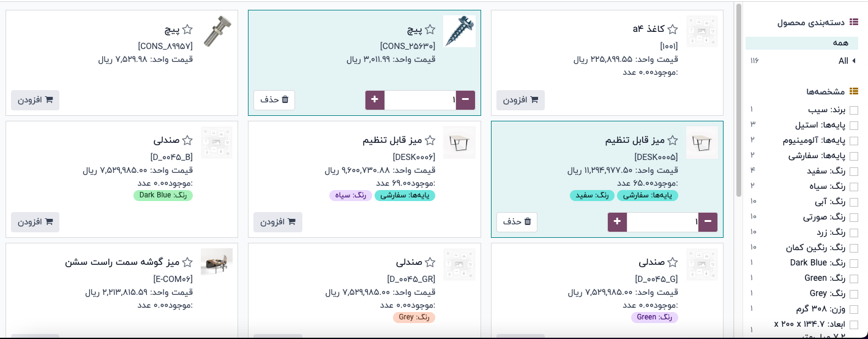Open the hex bolt product image CONS_89957

click(x=217, y=31)
